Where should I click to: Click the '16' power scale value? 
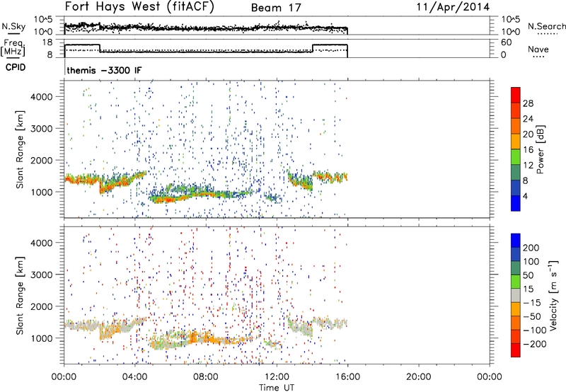tap(528, 150)
